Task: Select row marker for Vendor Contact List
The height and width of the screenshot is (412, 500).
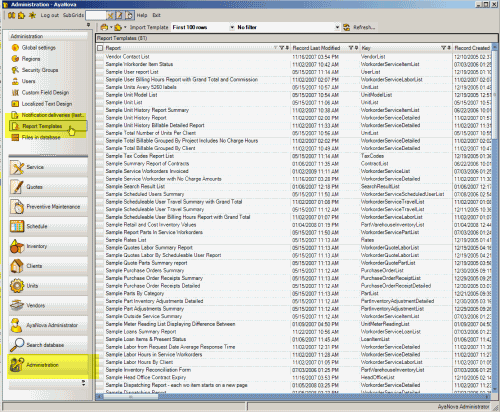Action: [x=100, y=57]
